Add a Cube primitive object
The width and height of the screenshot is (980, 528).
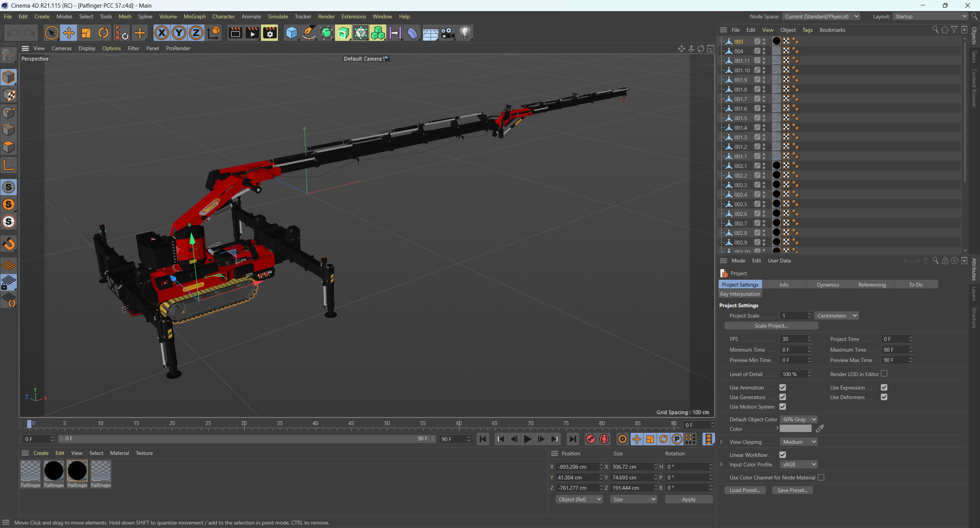[x=292, y=33]
